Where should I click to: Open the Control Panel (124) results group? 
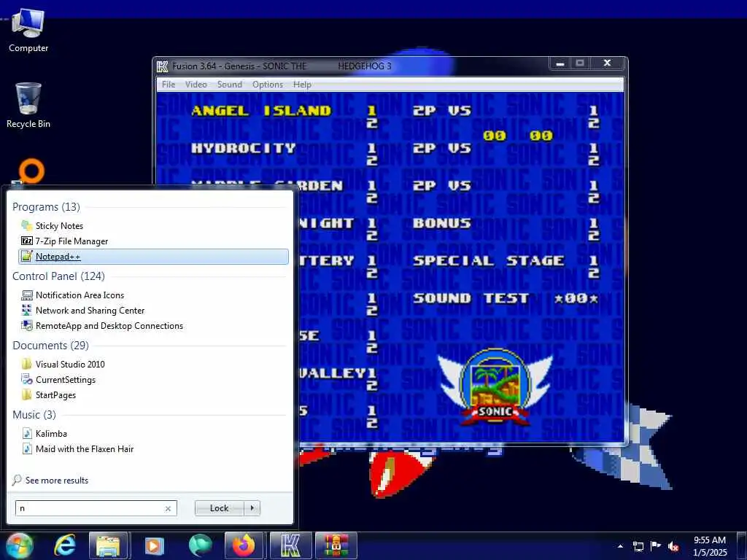[58, 276]
